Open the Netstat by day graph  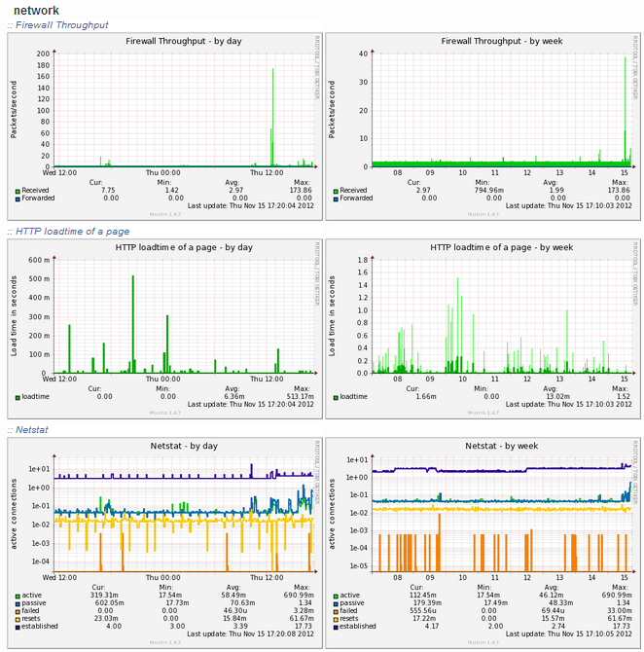click(164, 543)
